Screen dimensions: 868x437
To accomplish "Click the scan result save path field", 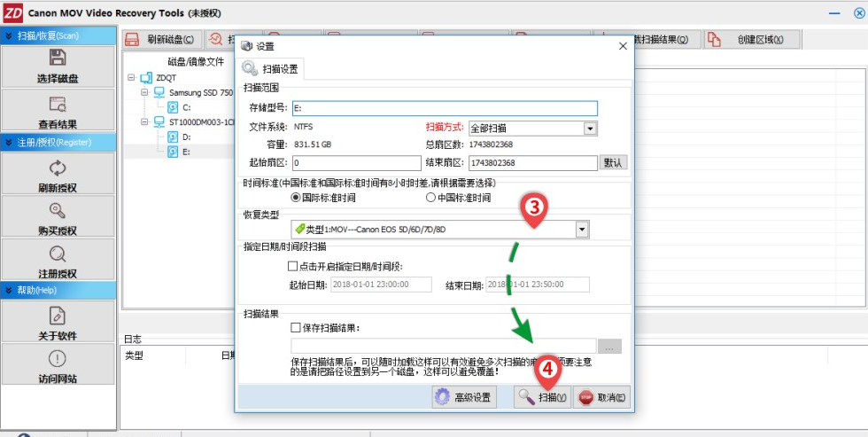I will (x=444, y=347).
